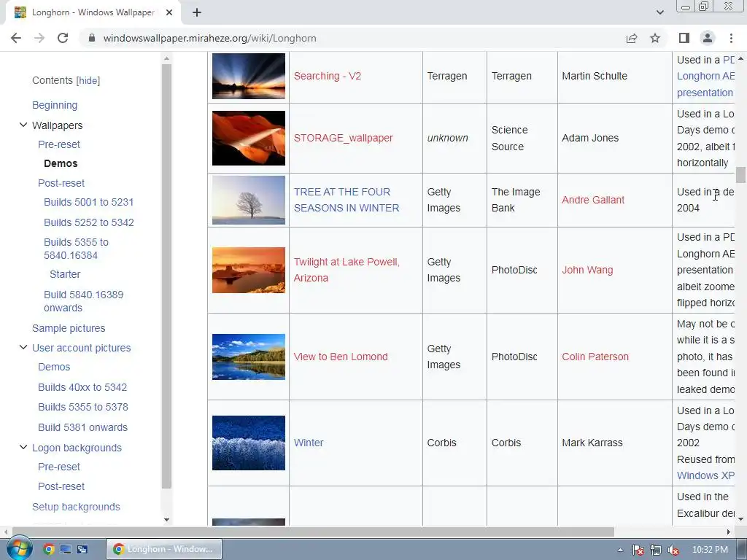Screen dimensions: 747x560
Task: Open John Wang author page
Action: tap(587, 270)
